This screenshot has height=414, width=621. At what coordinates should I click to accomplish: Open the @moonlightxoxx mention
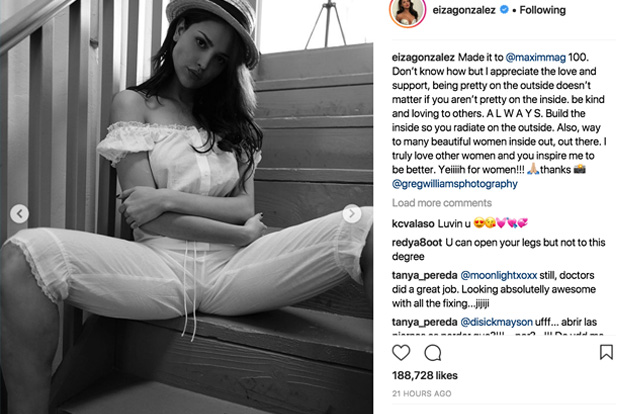pos(499,275)
